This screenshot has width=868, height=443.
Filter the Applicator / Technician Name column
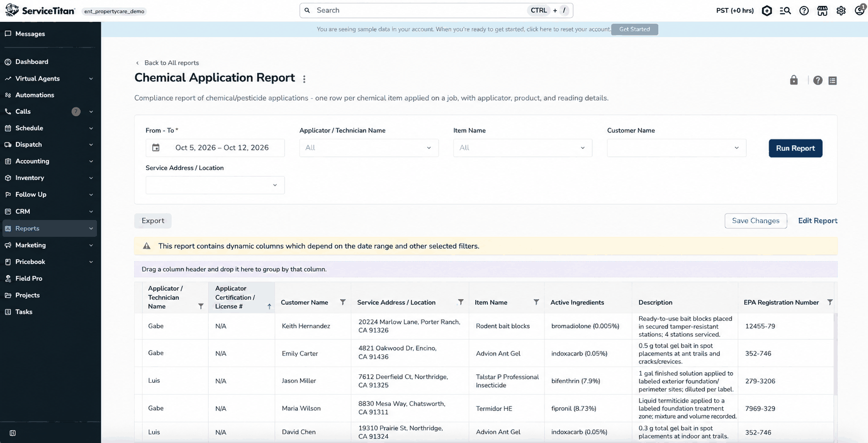[201, 306]
